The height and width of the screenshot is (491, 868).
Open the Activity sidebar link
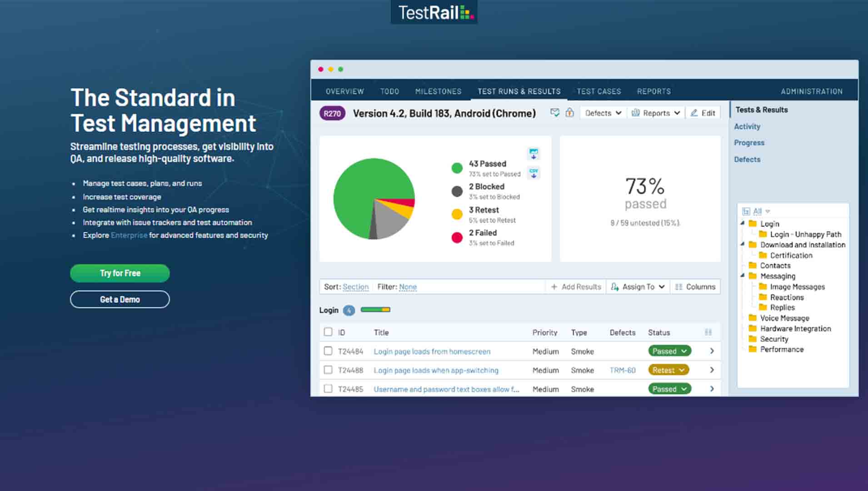(747, 126)
